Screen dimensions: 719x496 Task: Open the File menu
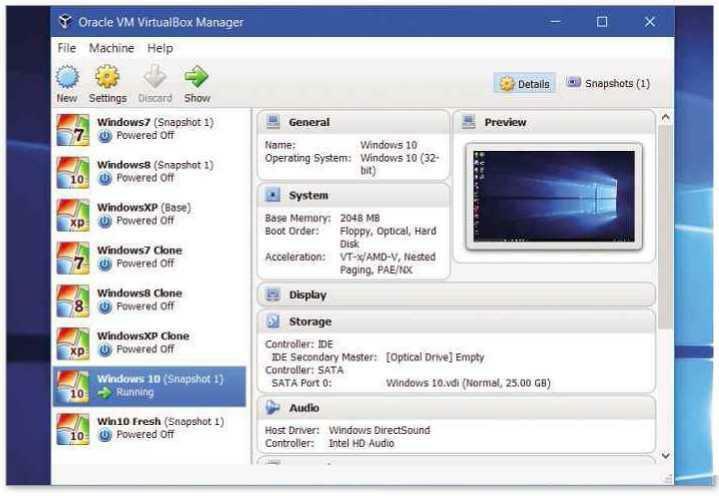coord(67,48)
